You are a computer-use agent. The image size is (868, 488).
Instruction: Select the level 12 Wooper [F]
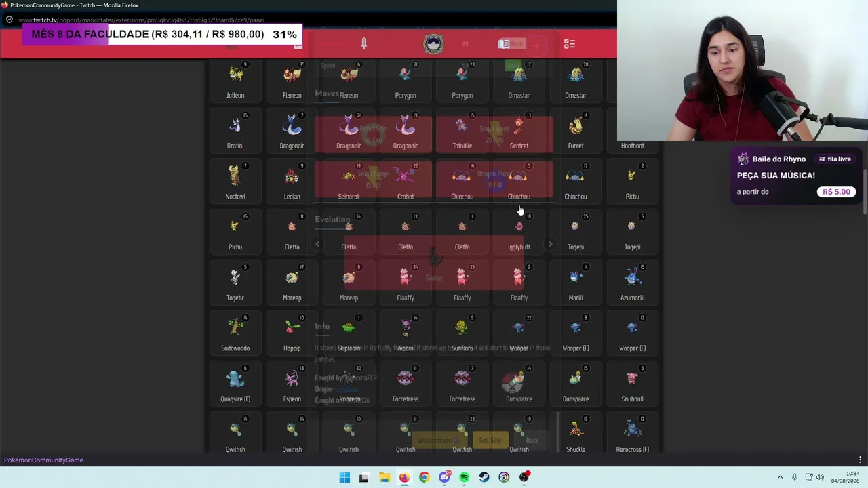pos(633,334)
